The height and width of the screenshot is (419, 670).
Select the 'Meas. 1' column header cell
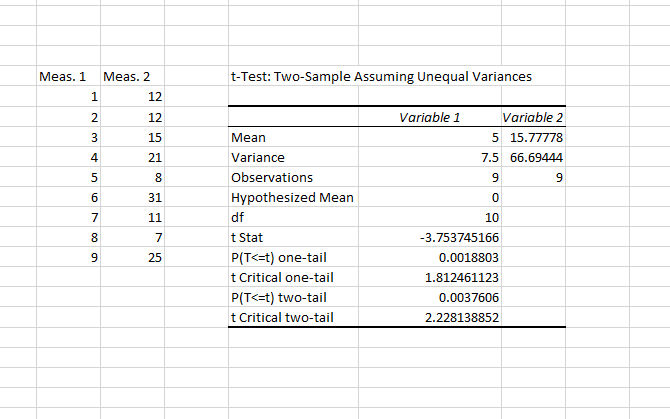tap(62, 77)
